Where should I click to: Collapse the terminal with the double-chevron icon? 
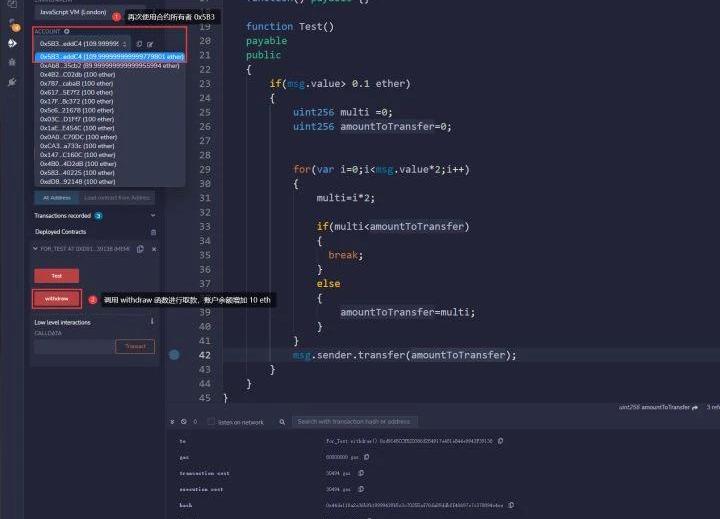(171, 422)
